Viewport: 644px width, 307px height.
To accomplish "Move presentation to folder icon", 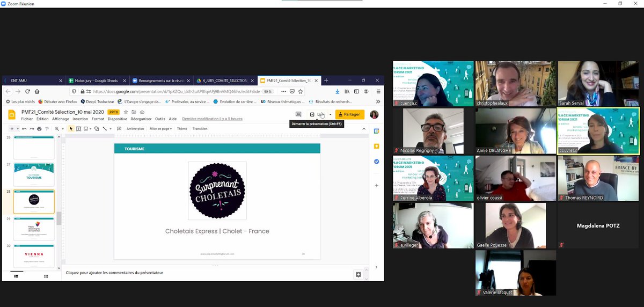I will pos(134,112).
